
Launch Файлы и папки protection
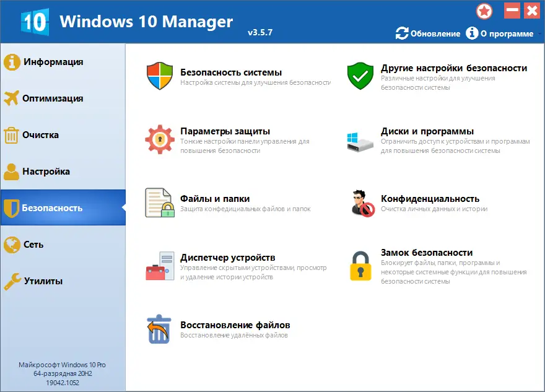coord(215,199)
